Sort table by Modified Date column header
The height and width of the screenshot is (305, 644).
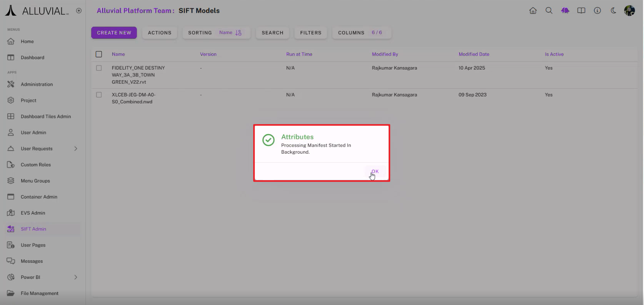(474, 54)
